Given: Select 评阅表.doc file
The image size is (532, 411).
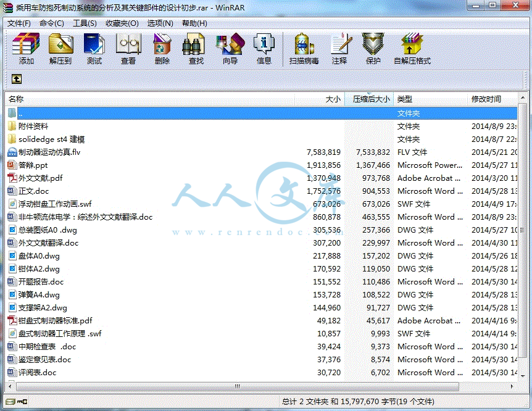Looking at the screenshot, I should click(x=37, y=372).
